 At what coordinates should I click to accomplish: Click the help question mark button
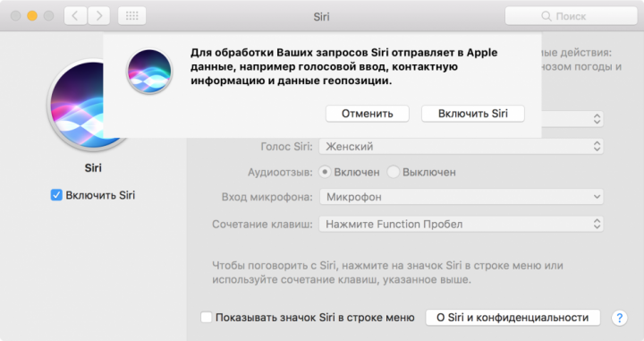619,318
